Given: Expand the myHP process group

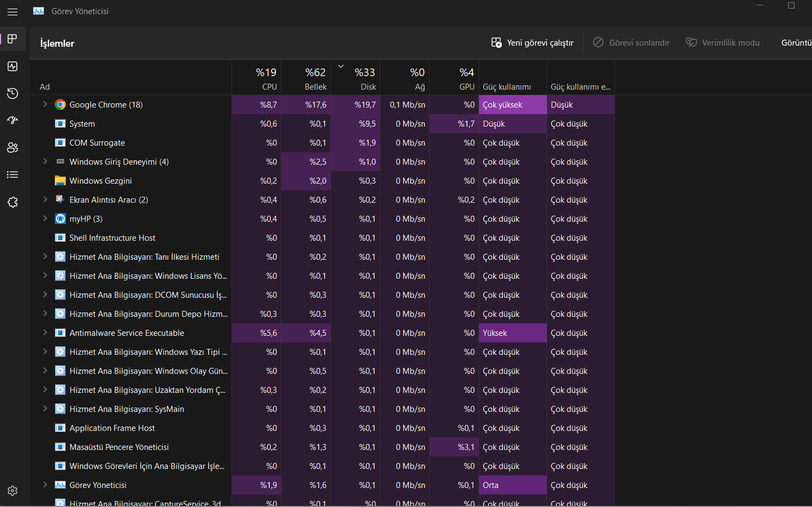Looking at the screenshot, I should pyautogui.click(x=45, y=218).
